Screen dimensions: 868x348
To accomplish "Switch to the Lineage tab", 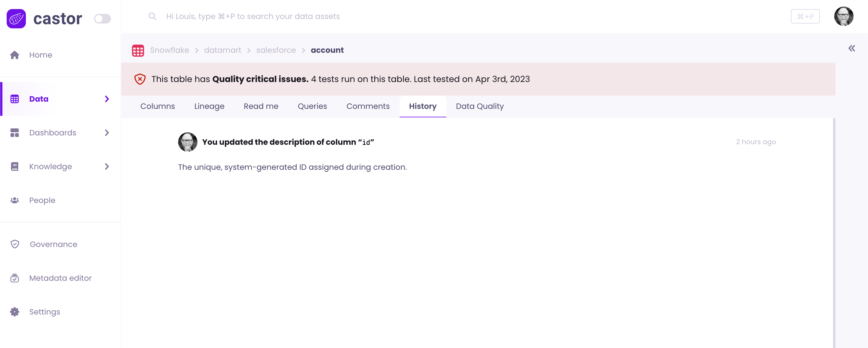I will click(x=209, y=106).
